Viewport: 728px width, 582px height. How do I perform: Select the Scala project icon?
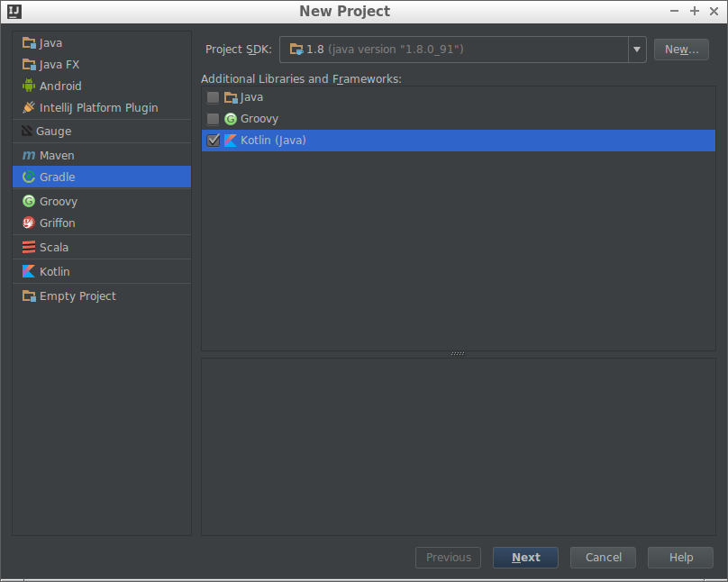[29, 248]
